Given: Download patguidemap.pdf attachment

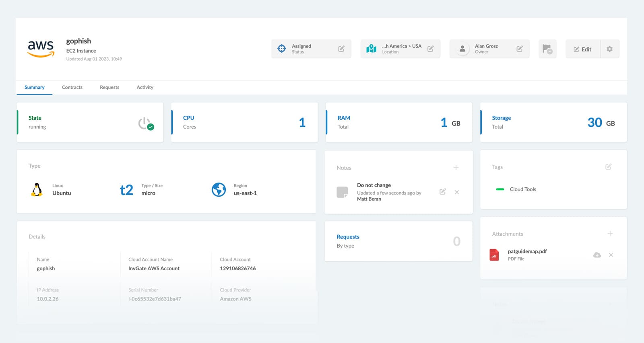Looking at the screenshot, I should click(597, 255).
